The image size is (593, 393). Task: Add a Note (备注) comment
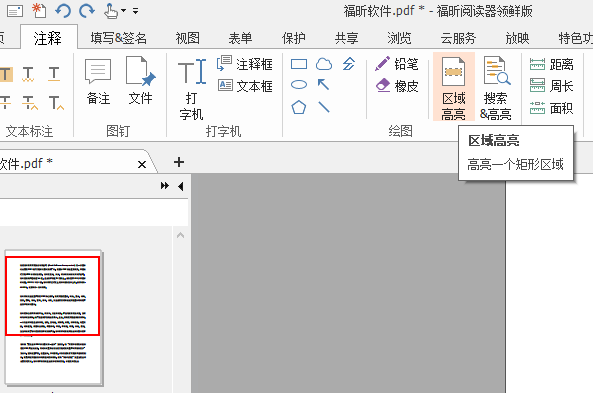98,81
